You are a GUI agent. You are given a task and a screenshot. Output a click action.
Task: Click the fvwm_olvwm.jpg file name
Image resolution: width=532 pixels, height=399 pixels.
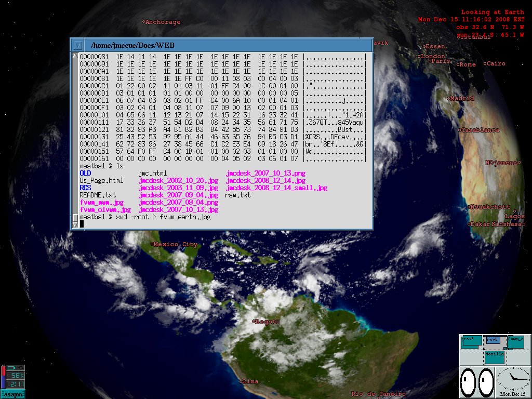[105, 210]
